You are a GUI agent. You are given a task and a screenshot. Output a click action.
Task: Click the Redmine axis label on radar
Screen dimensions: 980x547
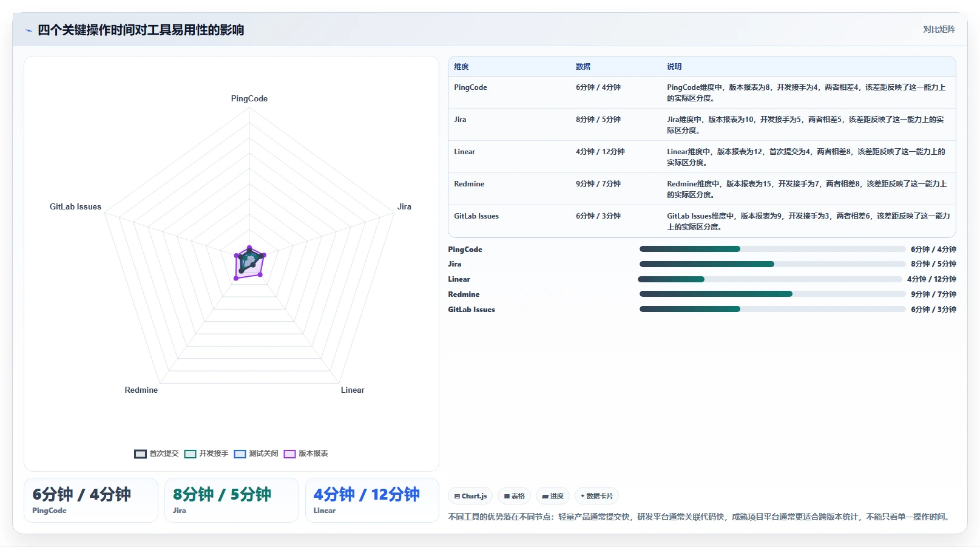[141, 390]
